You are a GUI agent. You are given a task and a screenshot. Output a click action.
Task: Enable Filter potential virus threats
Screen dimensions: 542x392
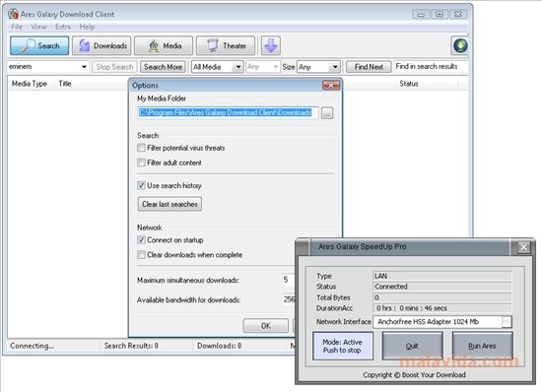pyautogui.click(x=141, y=148)
